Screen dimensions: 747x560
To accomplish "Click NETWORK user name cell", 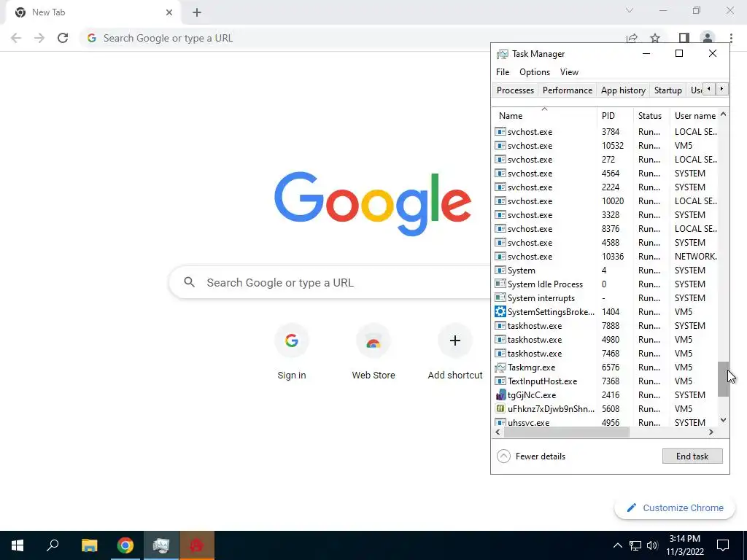I will click(x=695, y=257).
